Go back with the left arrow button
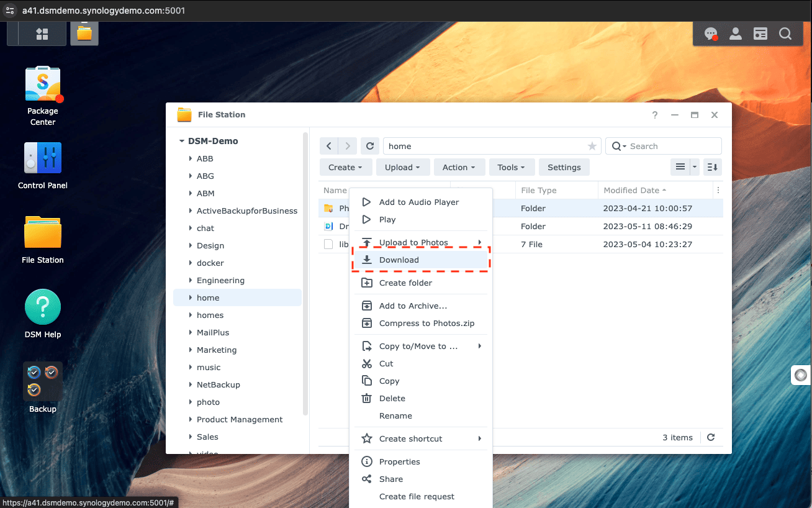 (329, 146)
